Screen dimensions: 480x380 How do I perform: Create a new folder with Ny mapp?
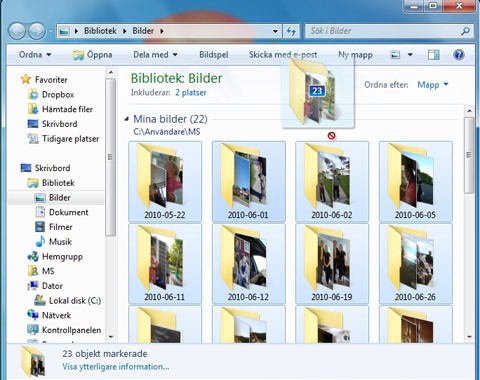coord(355,55)
